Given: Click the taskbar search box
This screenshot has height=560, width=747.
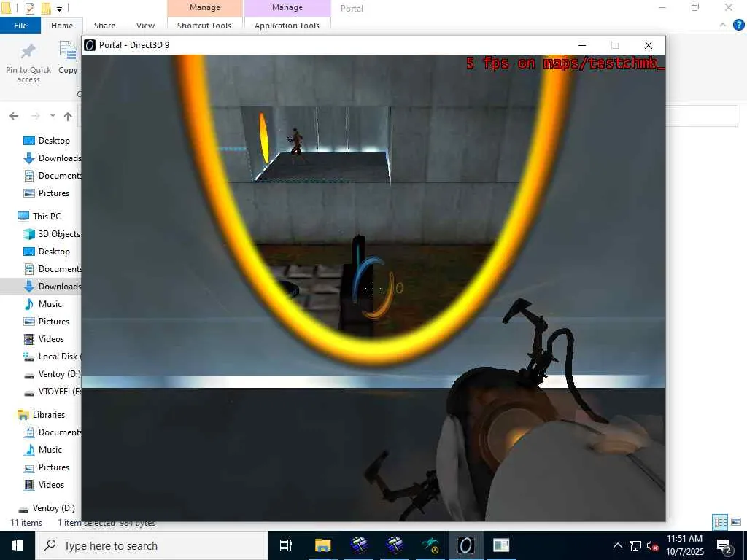Looking at the screenshot, I should coord(152,545).
